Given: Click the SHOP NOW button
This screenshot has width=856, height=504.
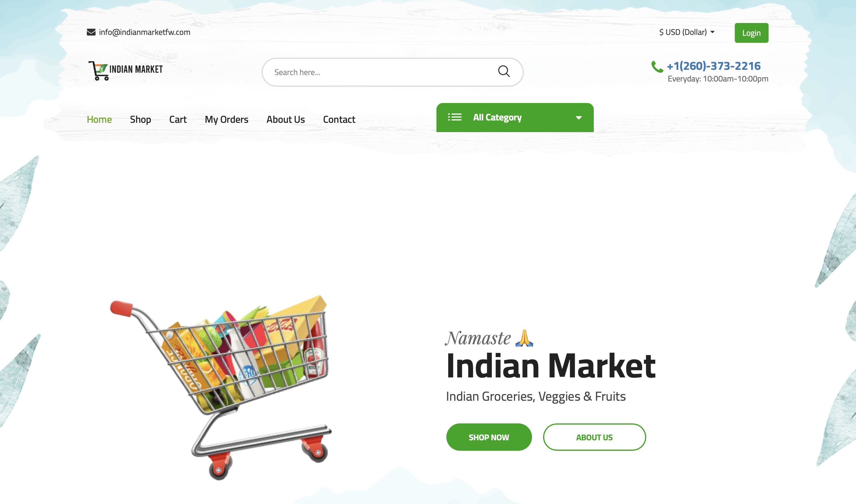Looking at the screenshot, I should coord(489,437).
